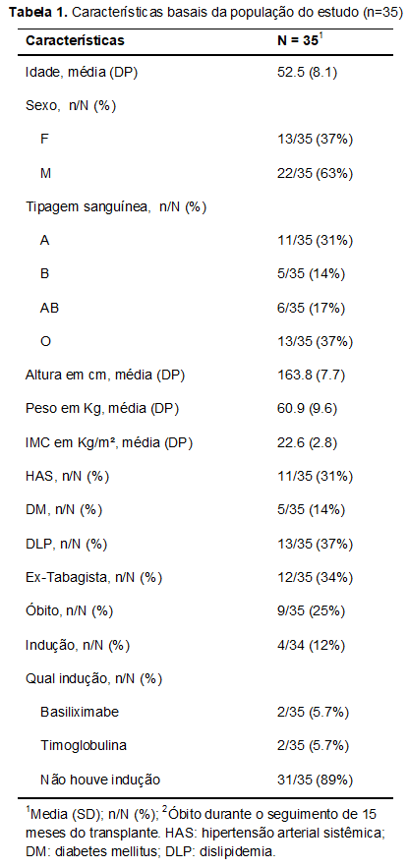
Task: Click the blood type 'AB' label
Action: 50,309
